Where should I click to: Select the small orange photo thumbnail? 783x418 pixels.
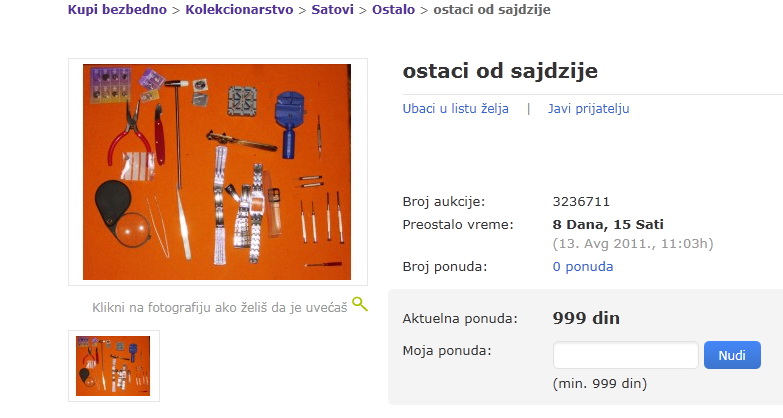tap(113, 366)
